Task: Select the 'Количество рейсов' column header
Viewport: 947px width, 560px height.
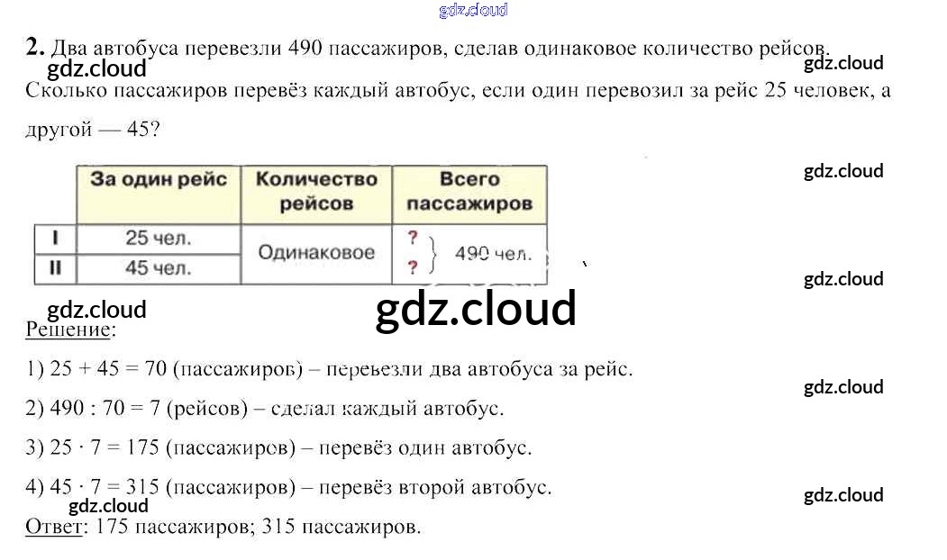Action: [316, 191]
